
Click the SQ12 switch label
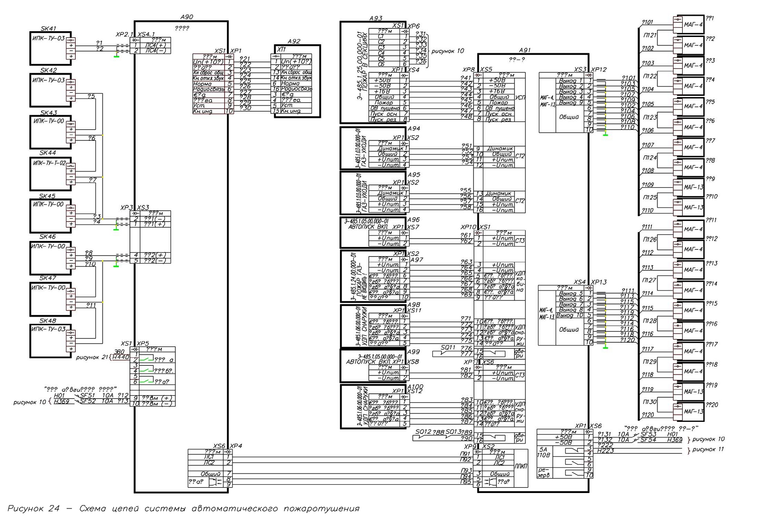click(423, 432)
